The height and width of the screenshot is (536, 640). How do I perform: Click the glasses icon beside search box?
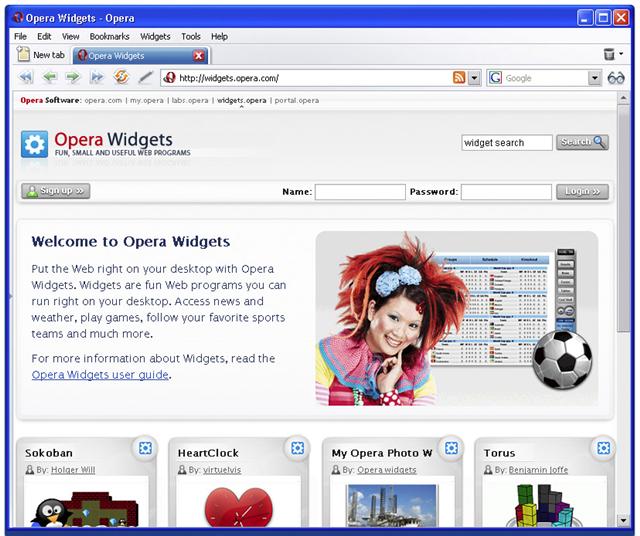[616, 78]
